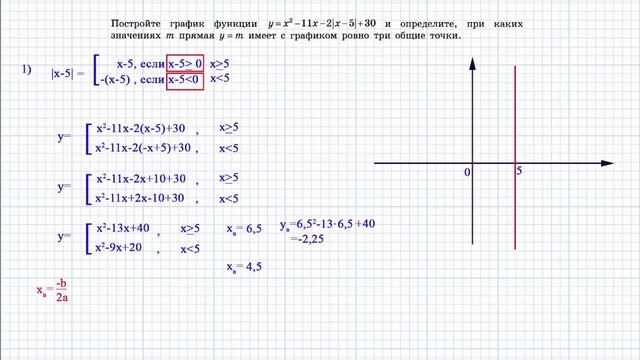The height and width of the screenshot is (360, 640).
Task: Click the expression "x²-11x-2(-x+5)+30"
Action: click(143, 147)
